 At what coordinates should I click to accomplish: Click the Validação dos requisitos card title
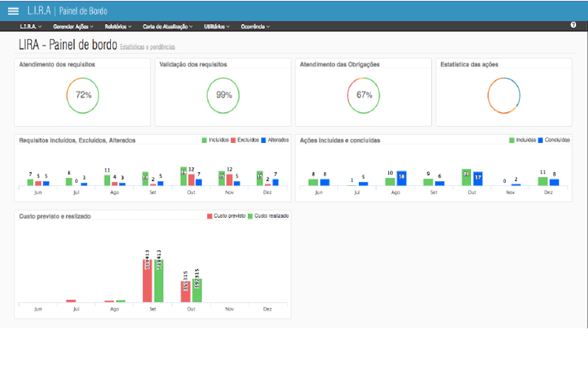pos(193,64)
